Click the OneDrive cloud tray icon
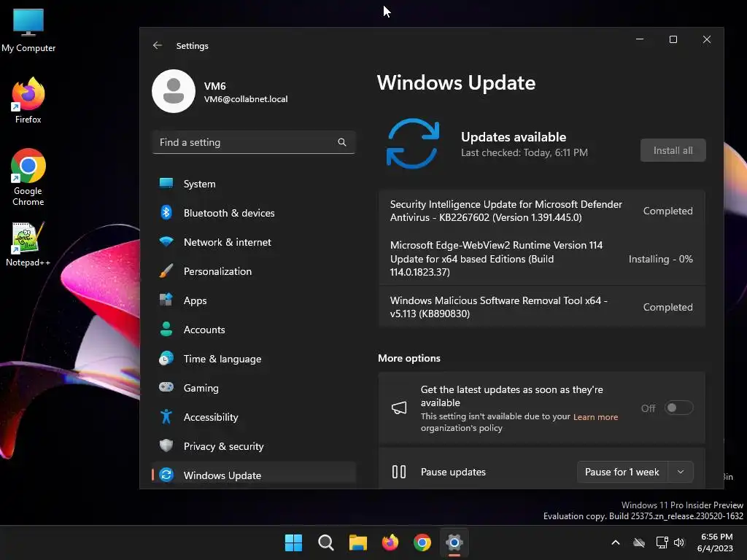Screen dimensions: 747x560 point(639,542)
